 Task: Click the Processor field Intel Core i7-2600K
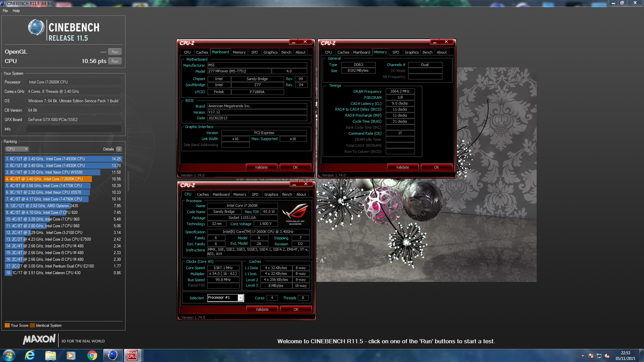click(74, 82)
